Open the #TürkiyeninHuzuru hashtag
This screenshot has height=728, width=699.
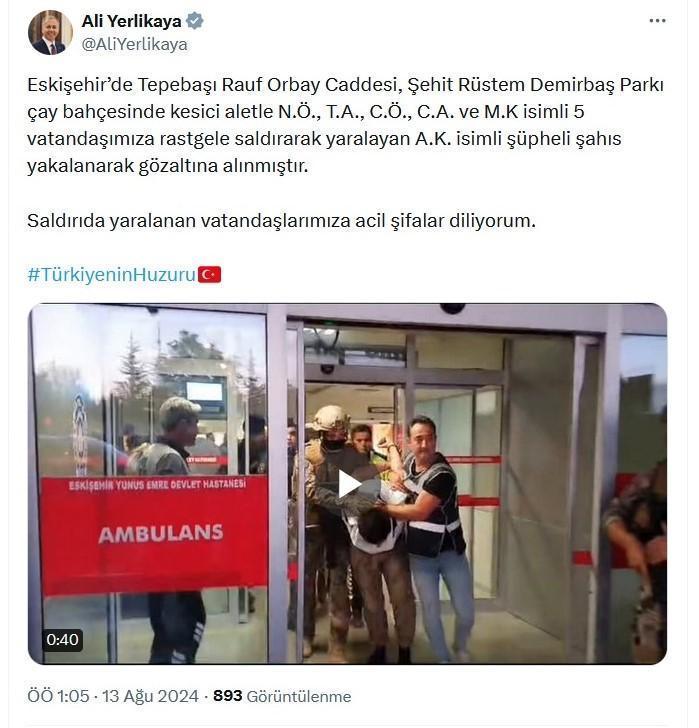click(111, 274)
